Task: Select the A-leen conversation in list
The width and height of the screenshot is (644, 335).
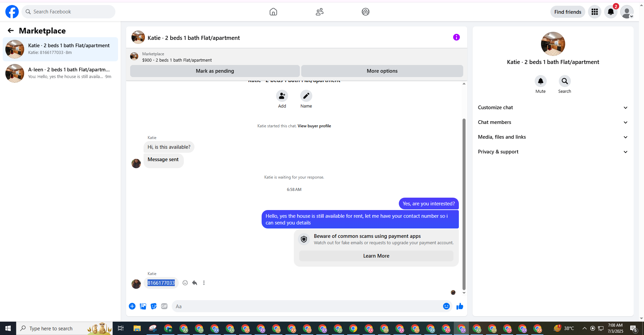Action: [x=60, y=73]
